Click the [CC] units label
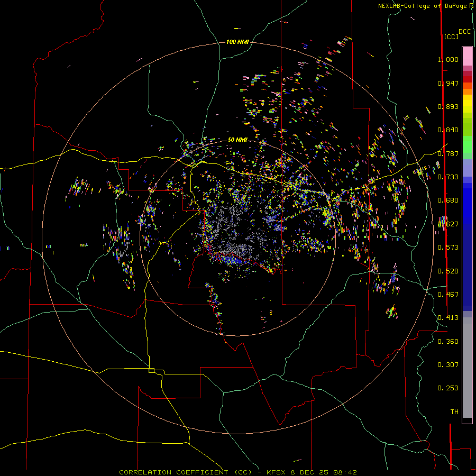The width and height of the screenshot is (476, 476). (x=451, y=36)
